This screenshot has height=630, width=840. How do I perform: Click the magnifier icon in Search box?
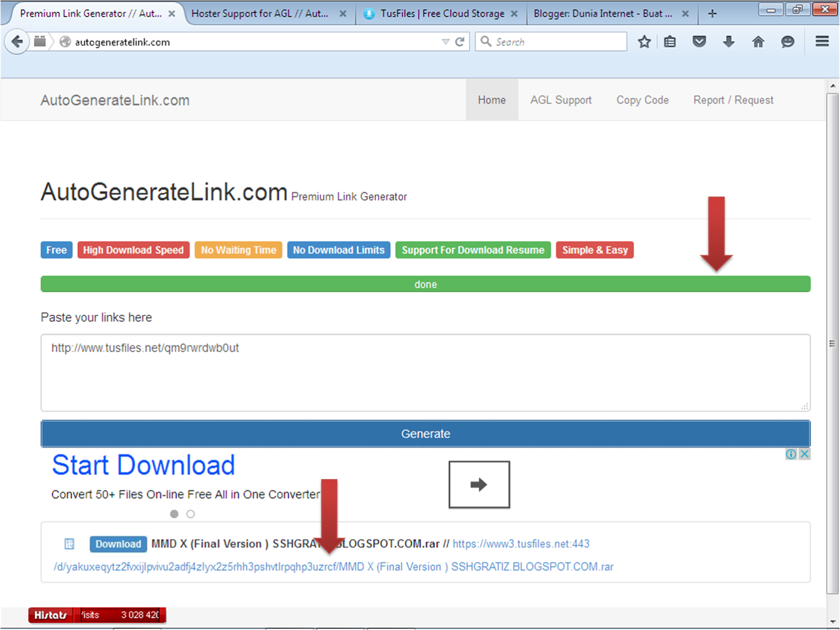[486, 41]
